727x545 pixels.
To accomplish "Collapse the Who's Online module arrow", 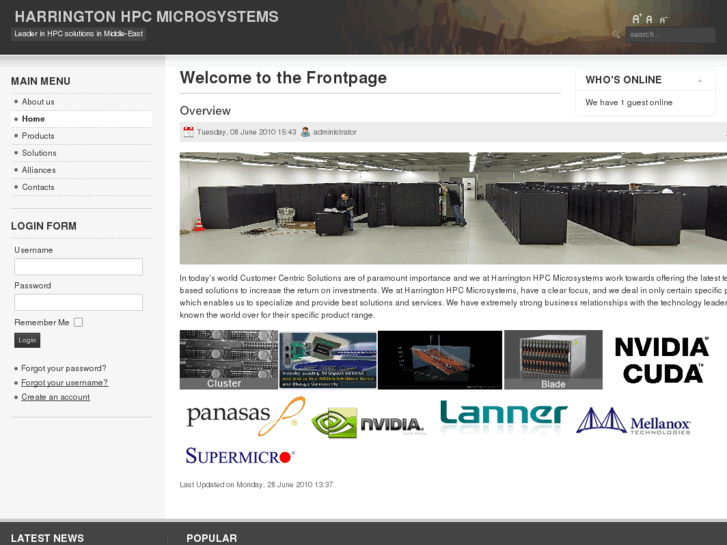I will coord(700,81).
